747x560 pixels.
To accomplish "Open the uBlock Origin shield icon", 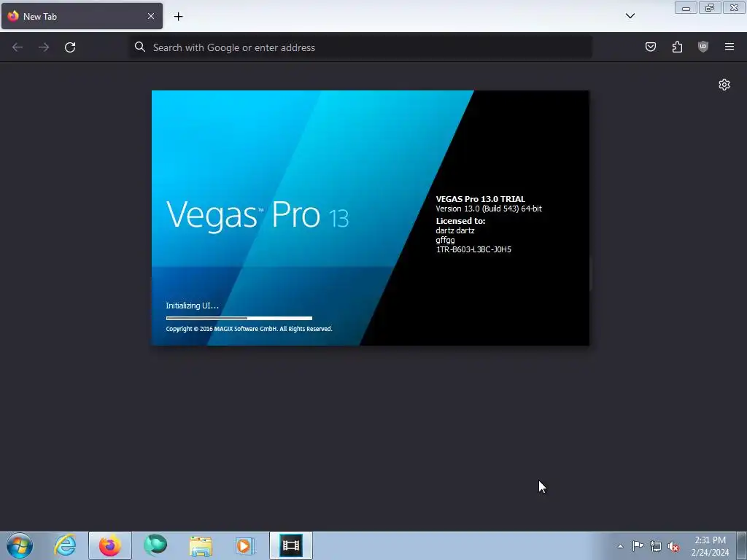I will pyautogui.click(x=703, y=47).
